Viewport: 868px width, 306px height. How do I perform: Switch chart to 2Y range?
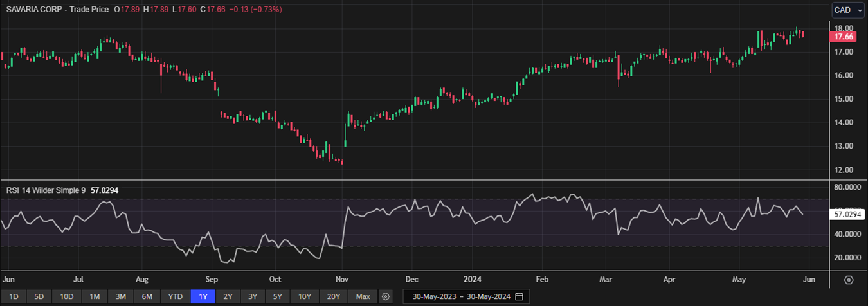pyautogui.click(x=228, y=296)
